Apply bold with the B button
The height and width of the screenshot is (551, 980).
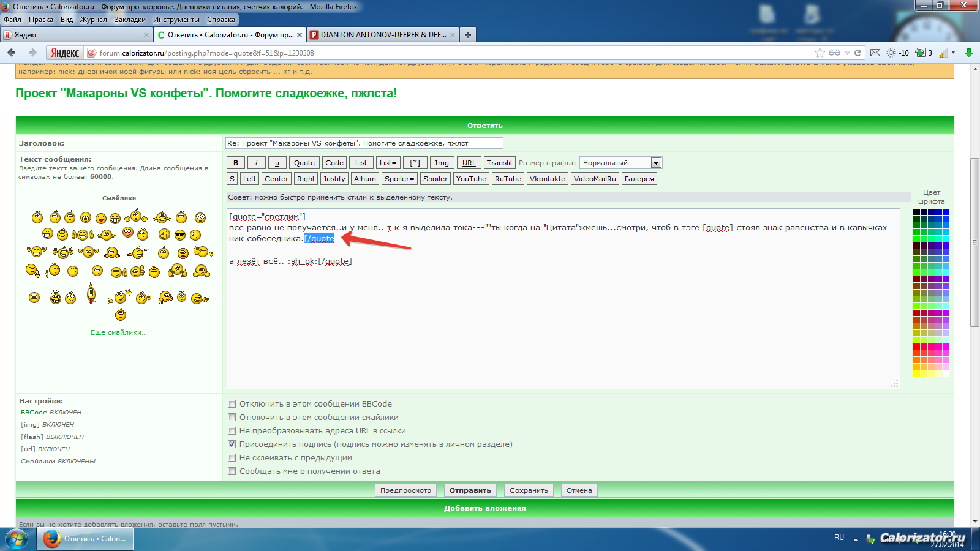point(236,163)
